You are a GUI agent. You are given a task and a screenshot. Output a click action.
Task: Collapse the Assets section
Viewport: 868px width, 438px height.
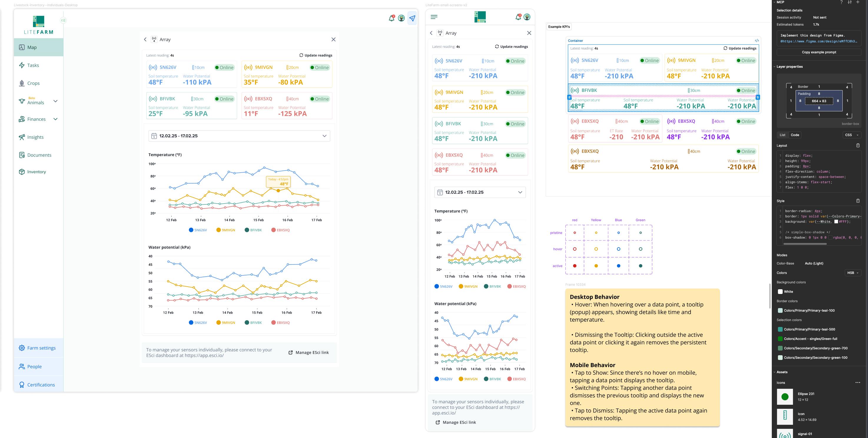774,372
